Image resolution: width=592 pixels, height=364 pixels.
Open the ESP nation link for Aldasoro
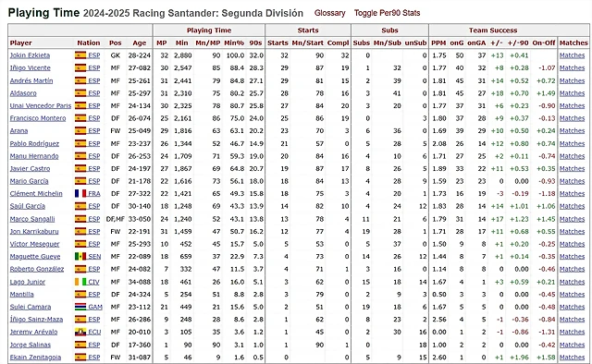click(94, 93)
